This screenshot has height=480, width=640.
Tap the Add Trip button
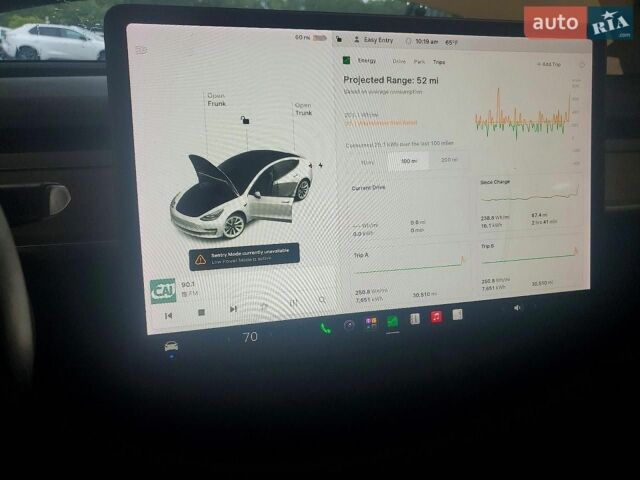549,64
